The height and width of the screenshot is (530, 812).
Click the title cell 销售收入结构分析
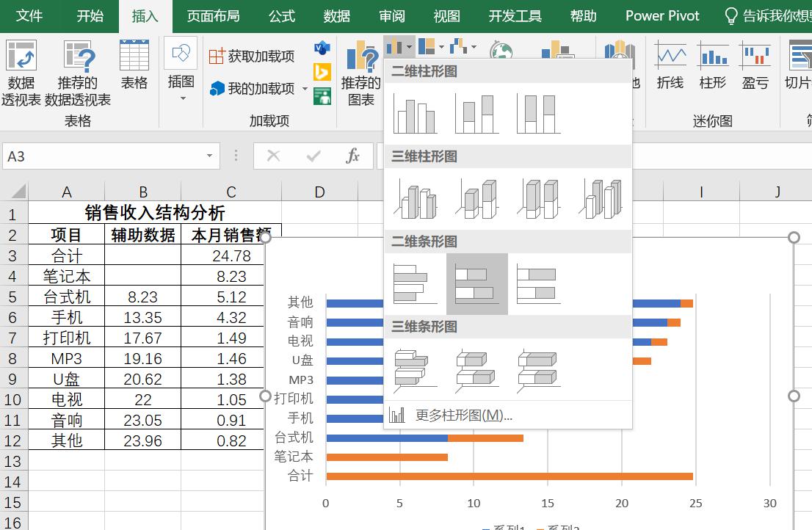tap(155, 213)
